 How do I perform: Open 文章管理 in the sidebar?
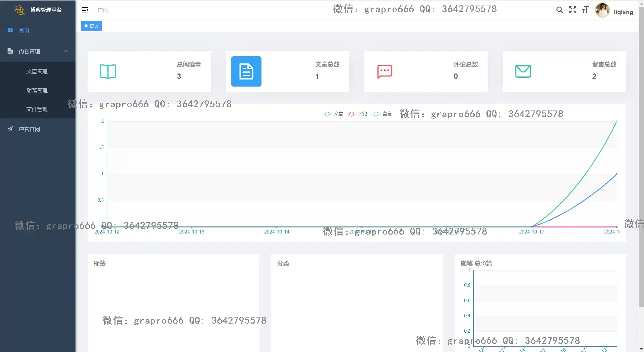pos(37,71)
